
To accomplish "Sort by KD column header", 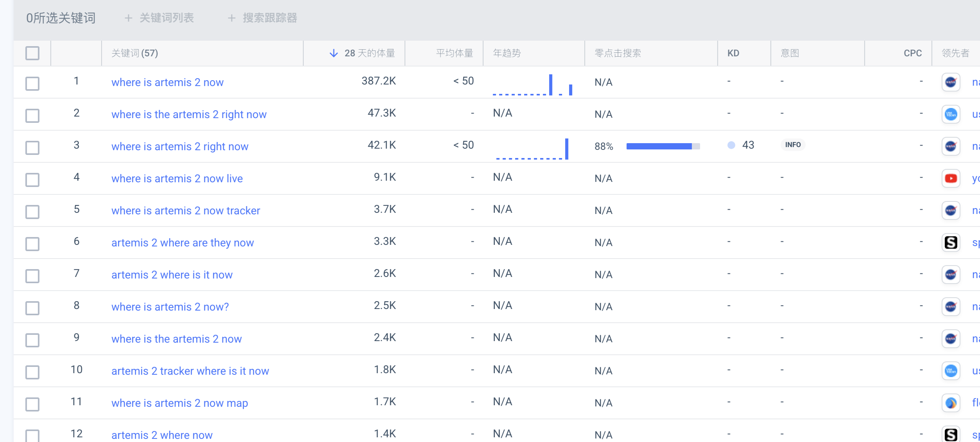I will 733,53.
